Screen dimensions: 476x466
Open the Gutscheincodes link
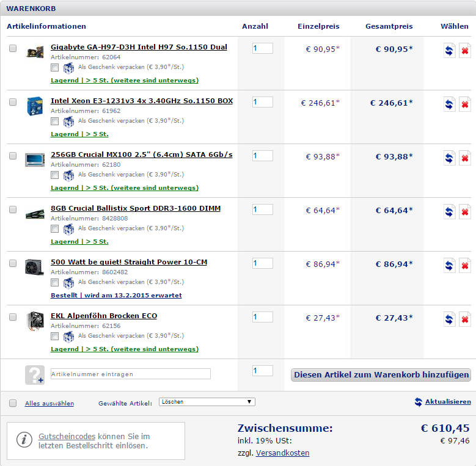point(67,436)
